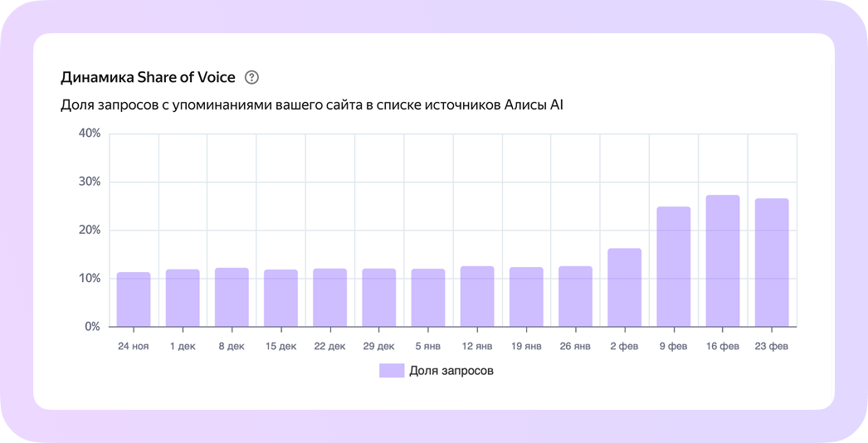868x443 pixels.
Task: Select the 1 дек bar
Action: [x=183, y=298]
